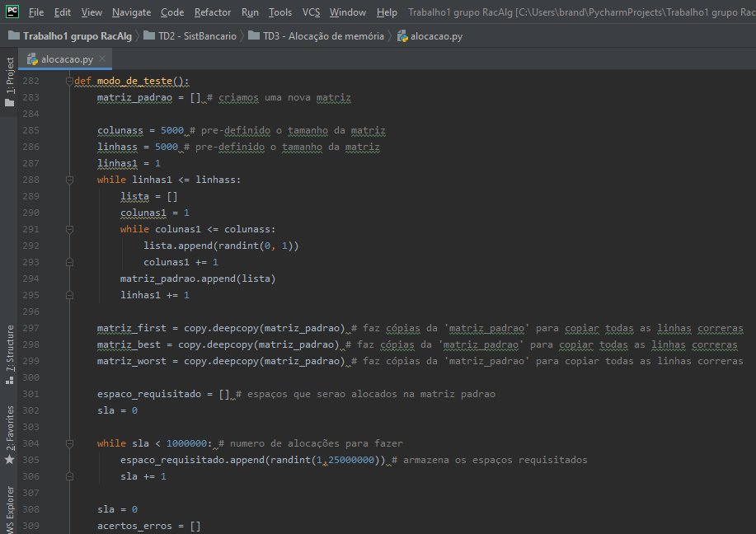
Task: Click fold end marker at line 295
Action: pos(69,295)
